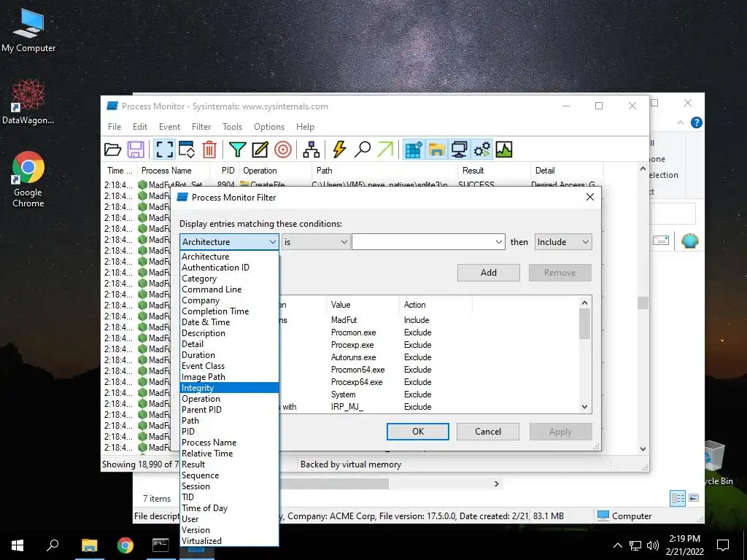Open the Help menu
This screenshot has height=560, width=747.
coord(305,127)
